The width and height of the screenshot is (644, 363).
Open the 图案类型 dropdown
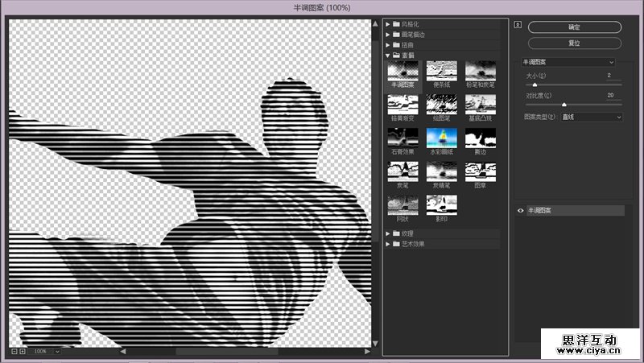pyautogui.click(x=592, y=117)
